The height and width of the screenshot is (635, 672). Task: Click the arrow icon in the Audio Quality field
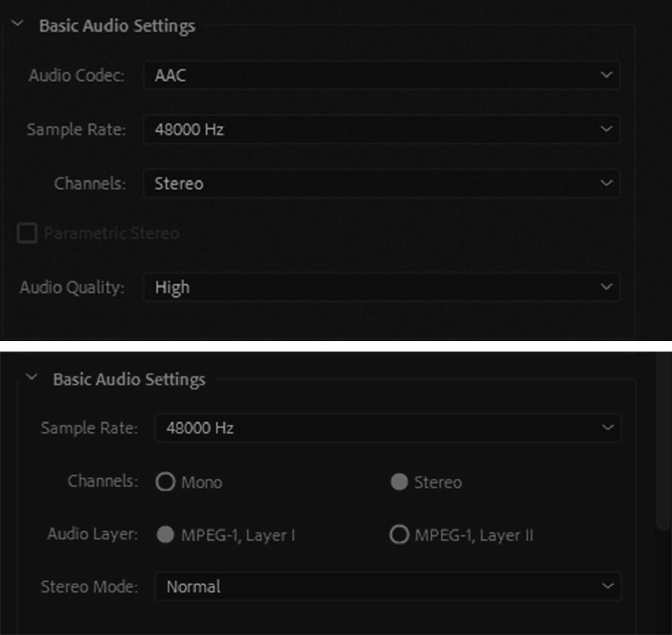606,287
